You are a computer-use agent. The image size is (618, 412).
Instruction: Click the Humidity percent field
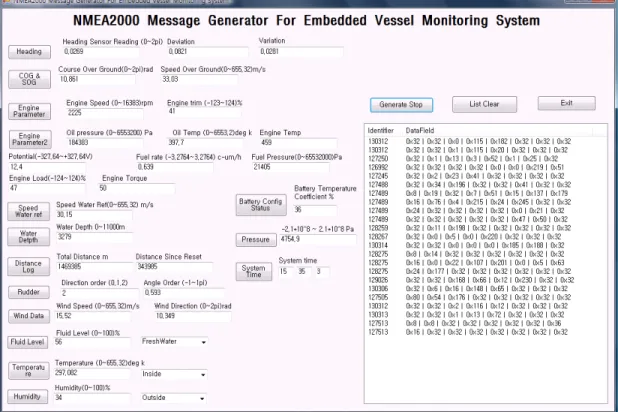[x=92, y=398]
